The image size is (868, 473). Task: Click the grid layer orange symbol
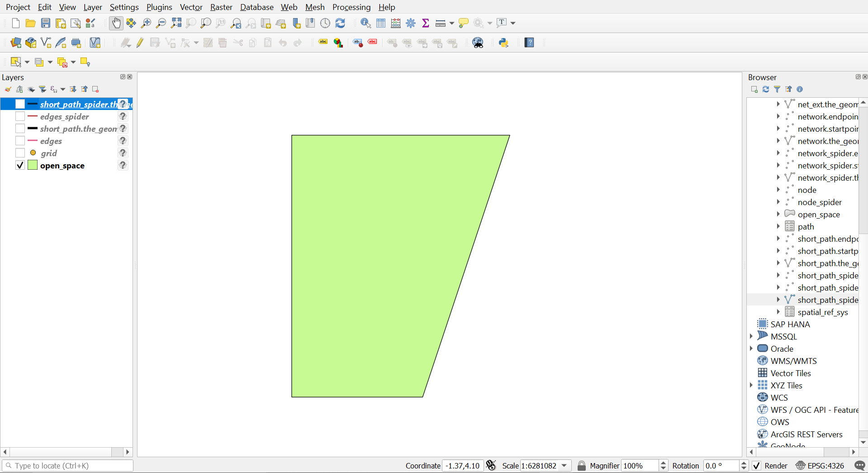pos(33,153)
